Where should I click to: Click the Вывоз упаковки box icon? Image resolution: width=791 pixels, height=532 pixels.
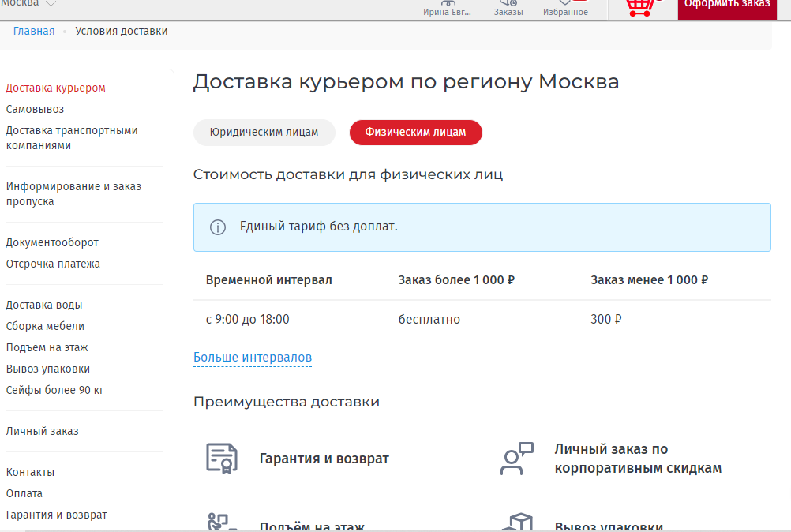516,523
